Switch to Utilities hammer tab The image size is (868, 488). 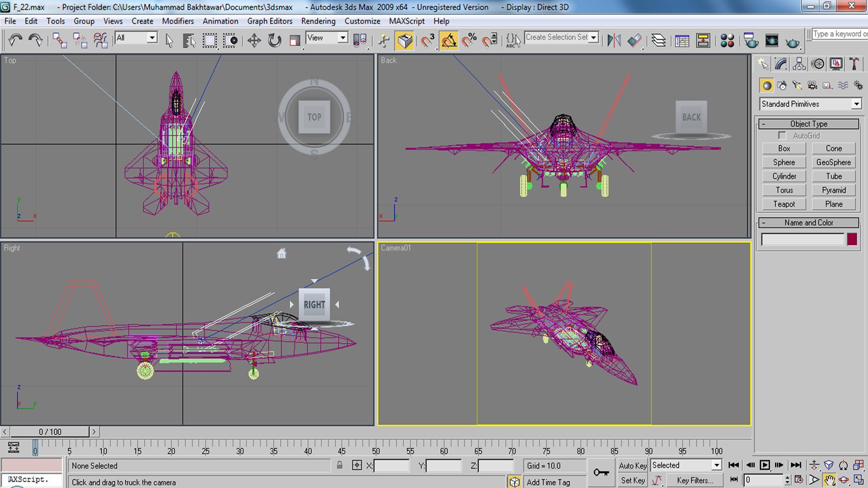point(854,64)
